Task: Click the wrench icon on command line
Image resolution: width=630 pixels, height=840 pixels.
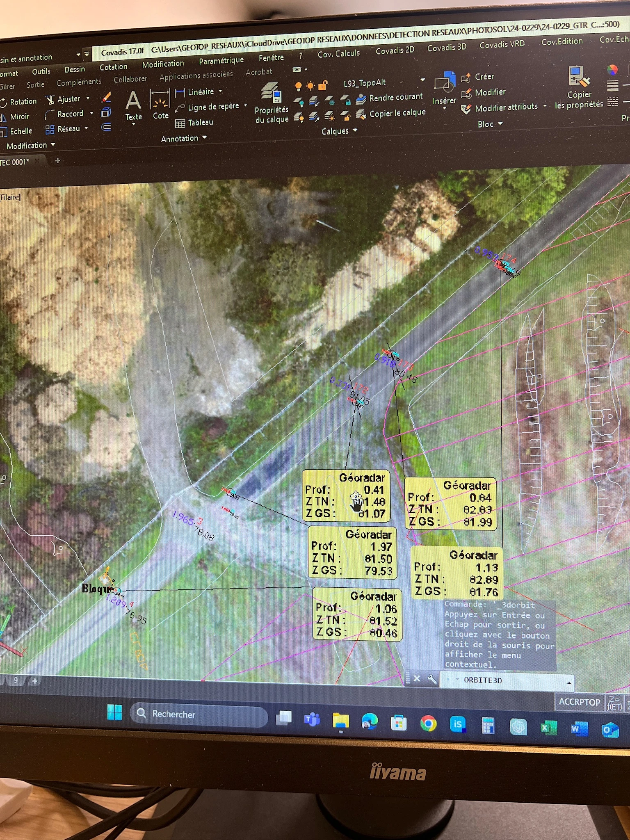Action: [431, 679]
